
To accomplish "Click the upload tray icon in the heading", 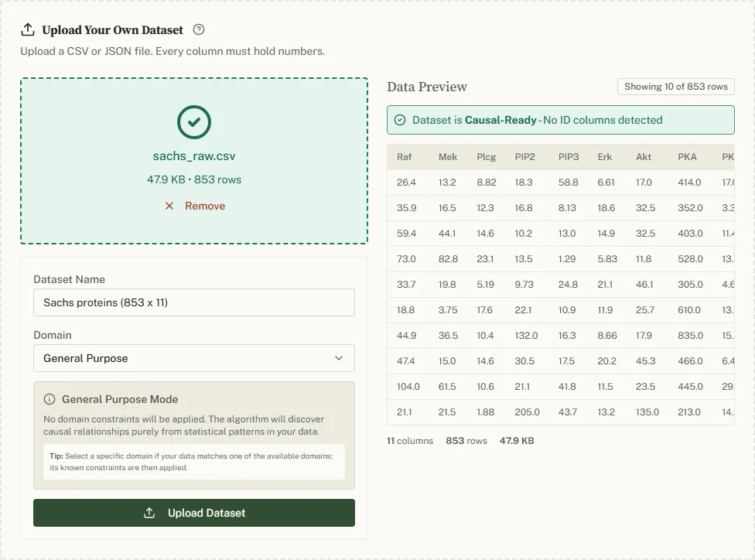I will point(28,30).
